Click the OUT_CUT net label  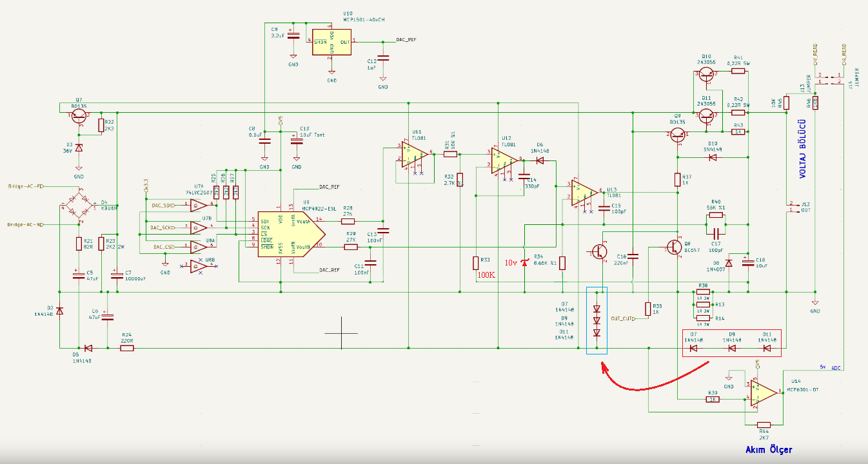[622, 319]
